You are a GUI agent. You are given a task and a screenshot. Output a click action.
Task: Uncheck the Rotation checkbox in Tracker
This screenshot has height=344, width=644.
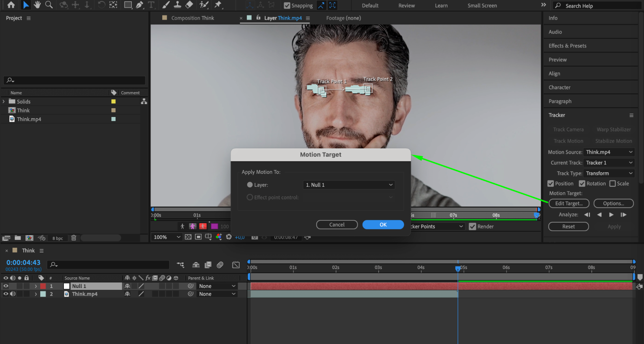tap(582, 184)
